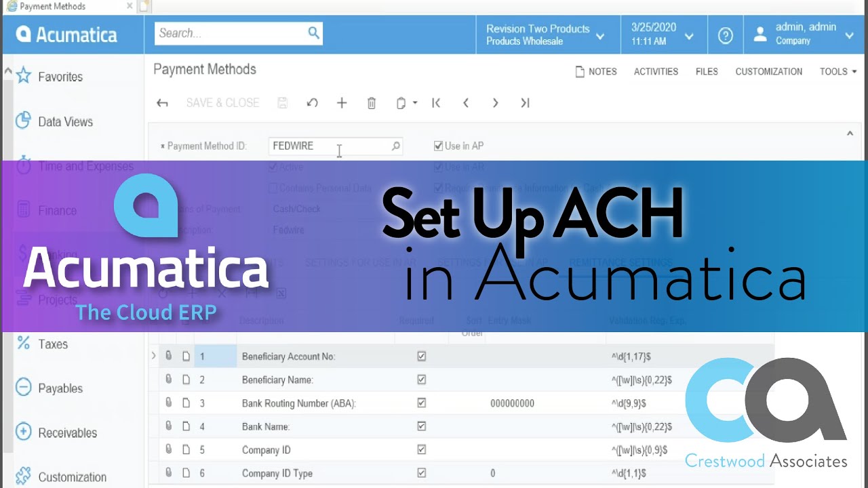Click the clipboard copy-paste icon
Screen dimensions: 868x488
point(401,103)
